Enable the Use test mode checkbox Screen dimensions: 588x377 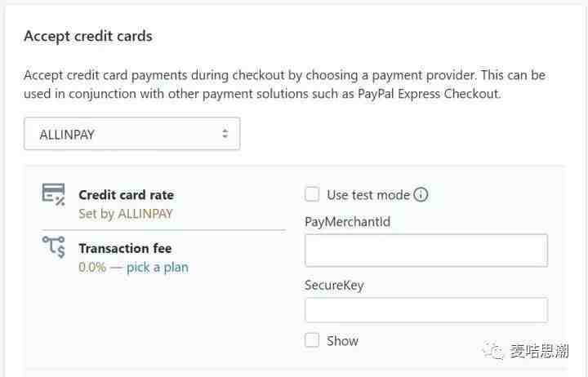[312, 194]
